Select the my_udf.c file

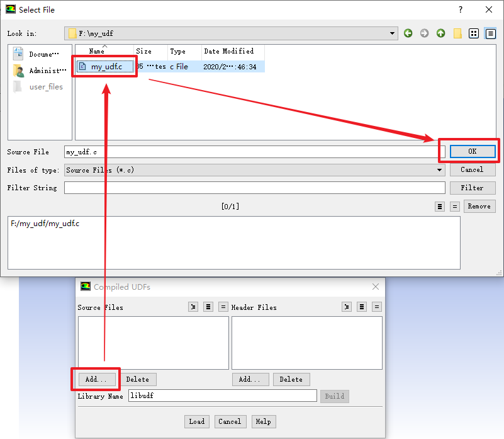[106, 67]
